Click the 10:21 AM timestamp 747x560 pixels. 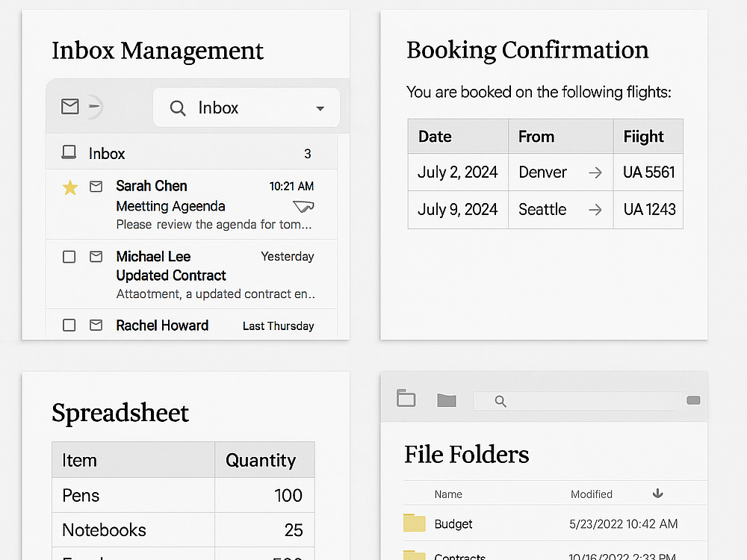click(291, 186)
